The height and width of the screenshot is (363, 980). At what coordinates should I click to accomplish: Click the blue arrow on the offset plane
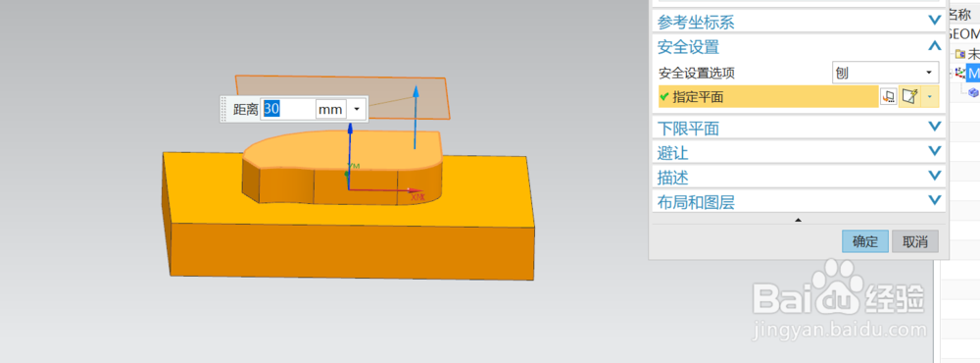point(415,117)
